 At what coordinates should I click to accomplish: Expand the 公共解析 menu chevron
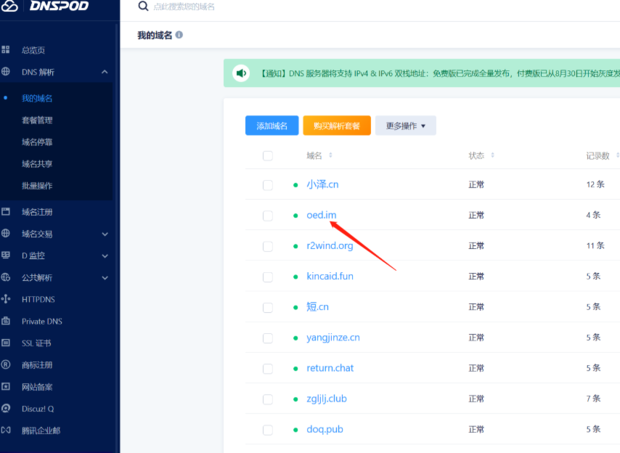tap(105, 277)
